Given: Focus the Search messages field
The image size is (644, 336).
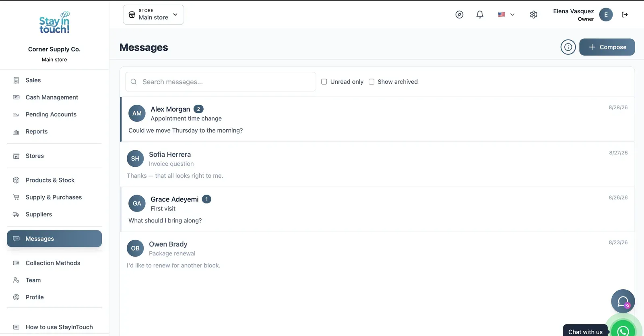Looking at the screenshot, I should [x=221, y=82].
